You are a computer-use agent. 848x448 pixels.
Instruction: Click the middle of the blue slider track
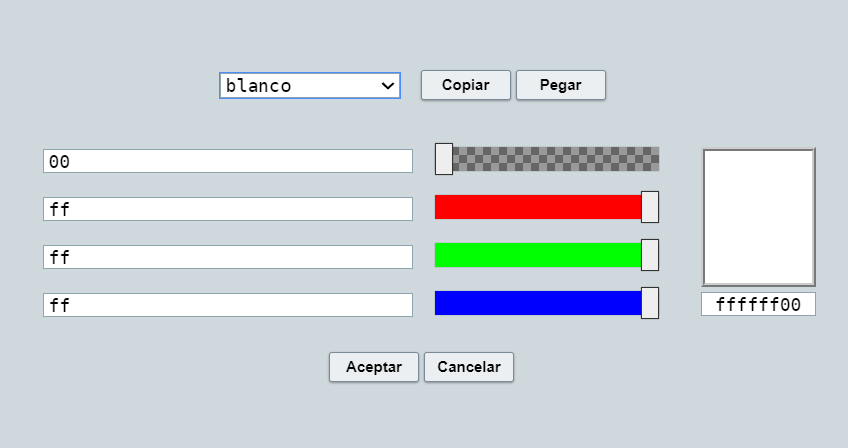tap(547, 303)
